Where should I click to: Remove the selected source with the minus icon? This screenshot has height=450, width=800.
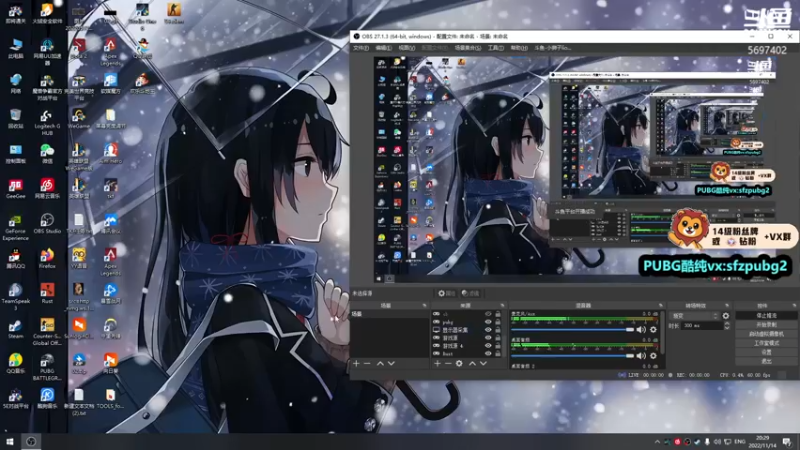coord(448,363)
